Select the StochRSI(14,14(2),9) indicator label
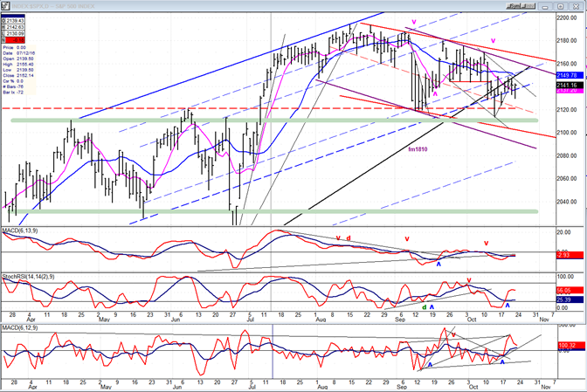 (x=28, y=277)
